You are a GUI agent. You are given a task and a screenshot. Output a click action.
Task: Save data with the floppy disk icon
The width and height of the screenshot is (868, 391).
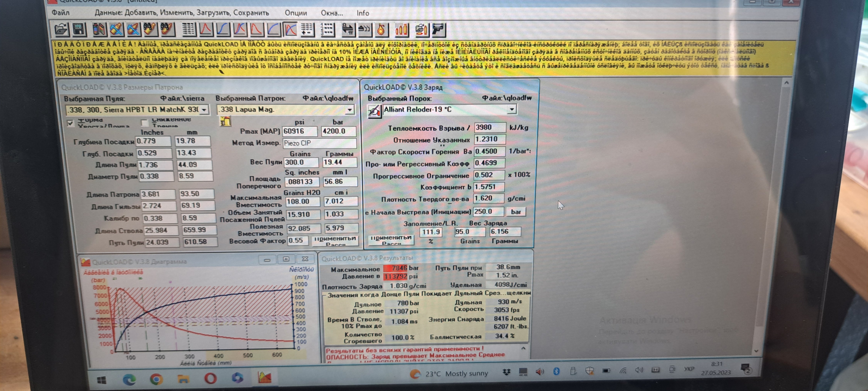pos(79,30)
